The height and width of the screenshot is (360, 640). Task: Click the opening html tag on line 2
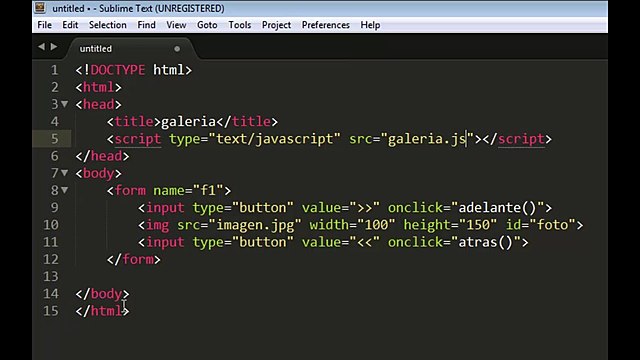(x=98, y=87)
